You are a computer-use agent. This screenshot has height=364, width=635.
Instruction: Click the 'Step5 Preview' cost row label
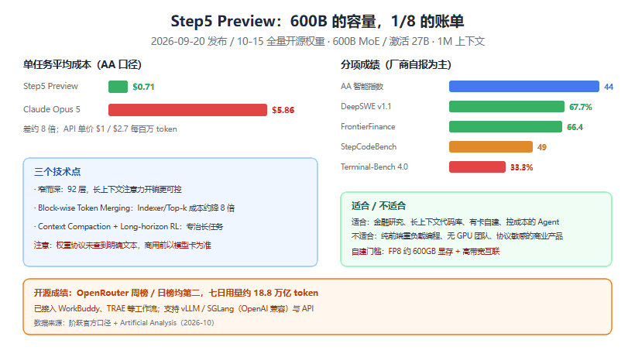click(x=50, y=86)
